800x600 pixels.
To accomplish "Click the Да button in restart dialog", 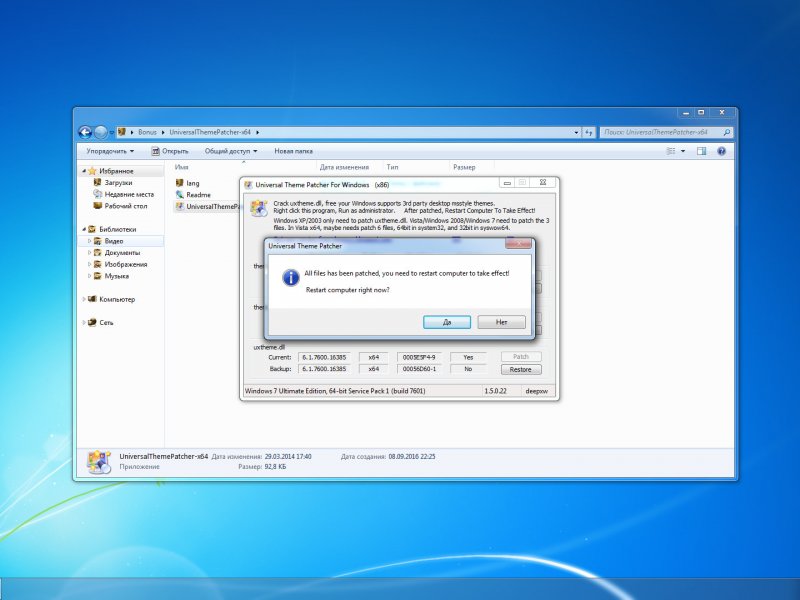I will click(x=446, y=322).
